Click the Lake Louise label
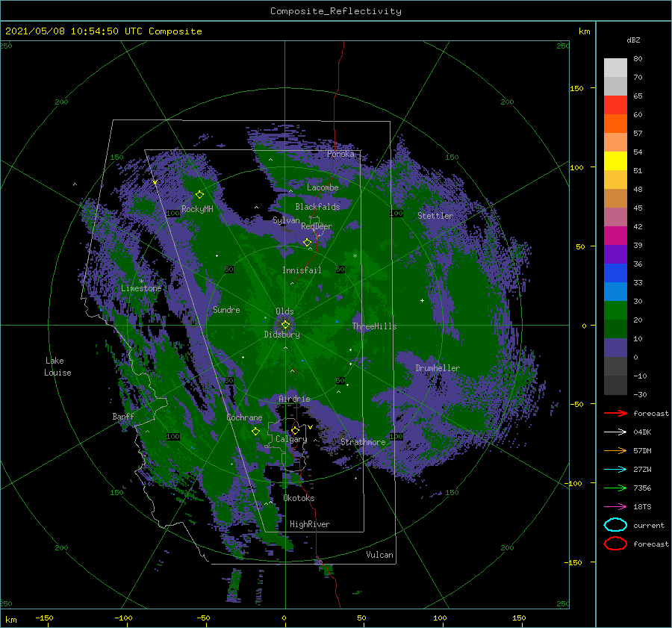The image size is (672, 628). coord(57,367)
